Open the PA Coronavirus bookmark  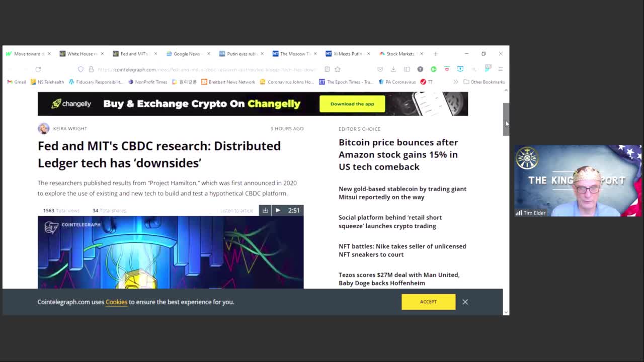pyautogui.click(x=397, y=82)
